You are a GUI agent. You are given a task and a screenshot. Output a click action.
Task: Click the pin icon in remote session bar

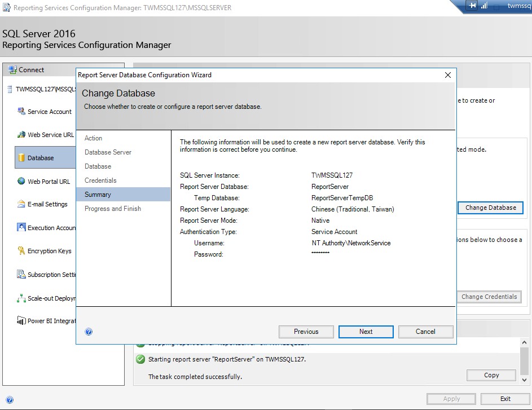[x=472, y=6]
